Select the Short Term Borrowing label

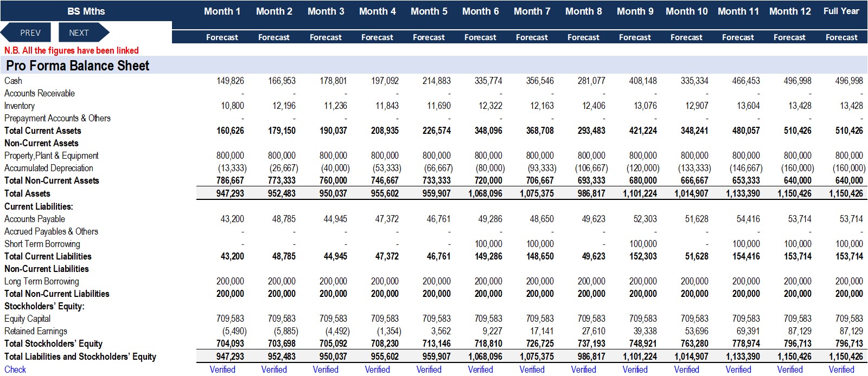pos(42,244)
